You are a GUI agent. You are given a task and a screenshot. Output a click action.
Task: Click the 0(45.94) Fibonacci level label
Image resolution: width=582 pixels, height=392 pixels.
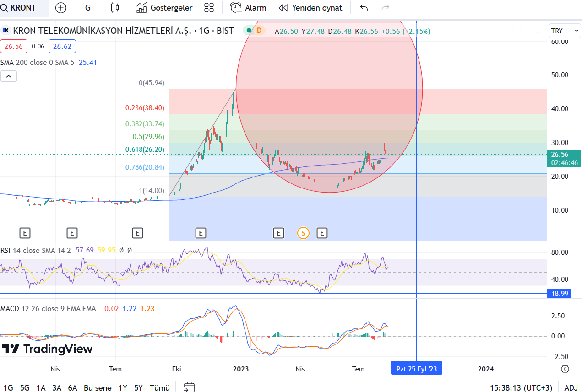[x=152, y=83]
